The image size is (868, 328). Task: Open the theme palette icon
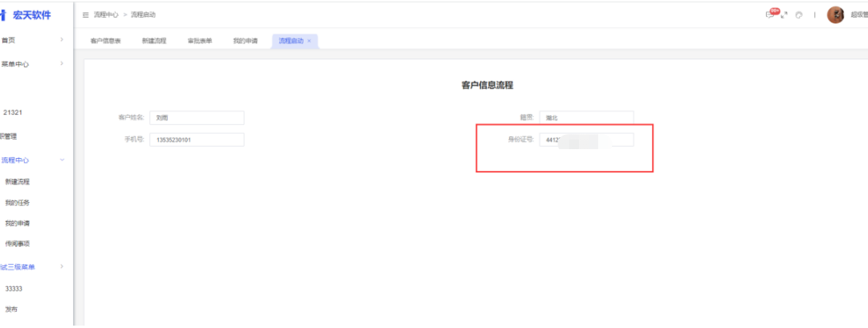click(799, 15)
